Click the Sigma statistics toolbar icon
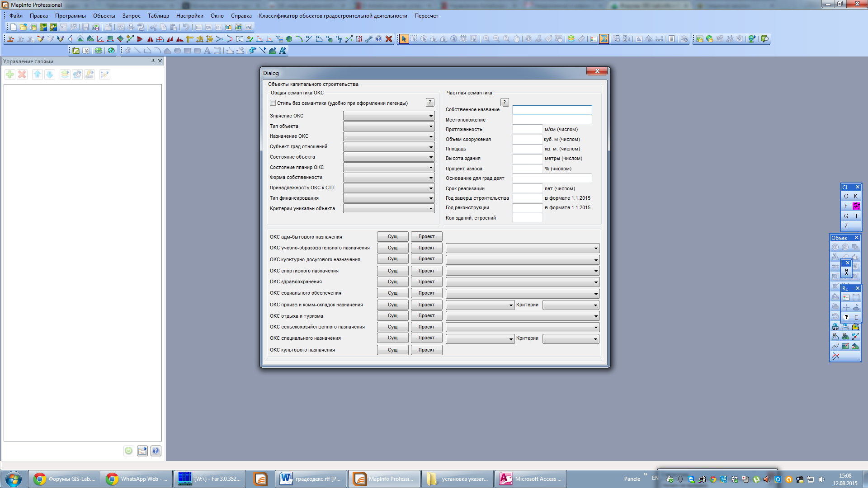 point(604,39)
